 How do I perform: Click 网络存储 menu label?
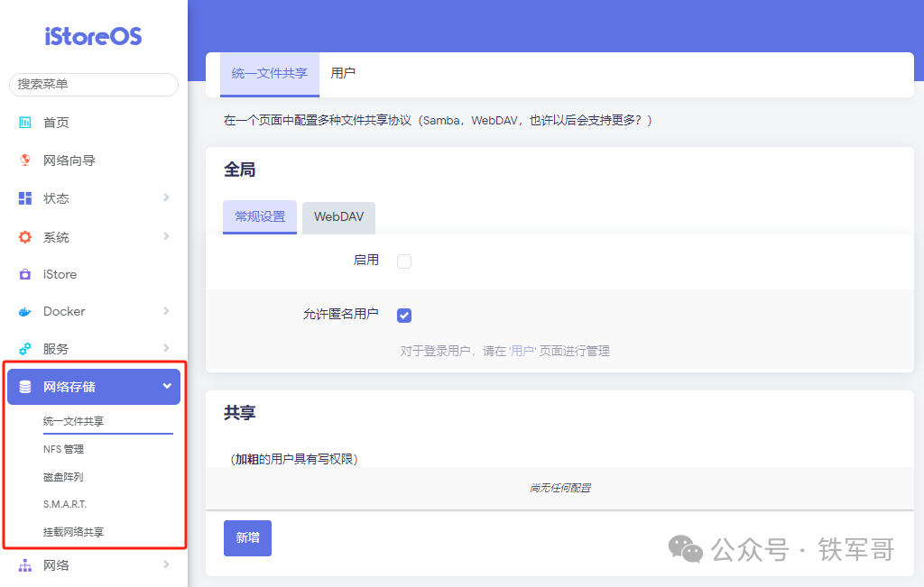click(x=69, y=387)
